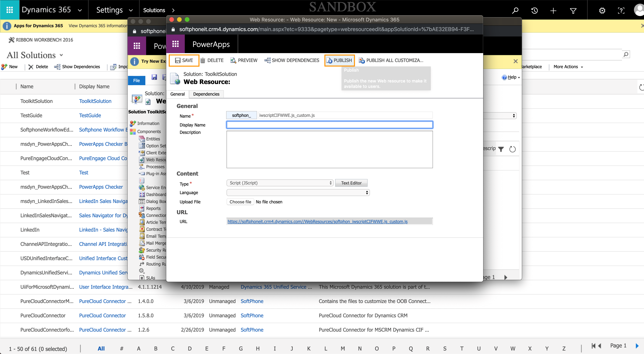Go to next page arrow at bottom right

tap(637, 346)
